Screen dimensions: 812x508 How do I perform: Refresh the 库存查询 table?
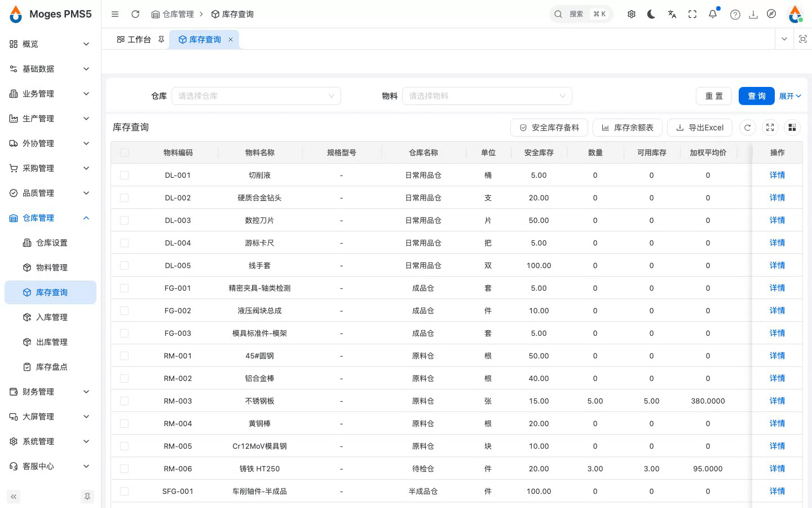[748, 128]
